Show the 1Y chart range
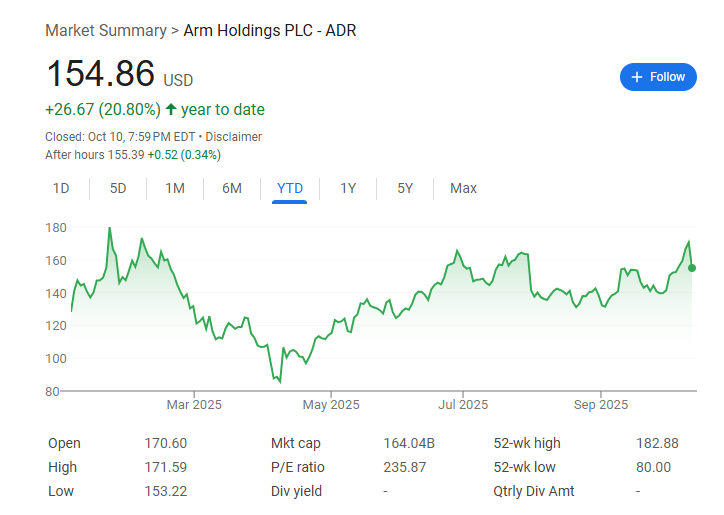Viewport: 724px width, 515px height. 348,188
